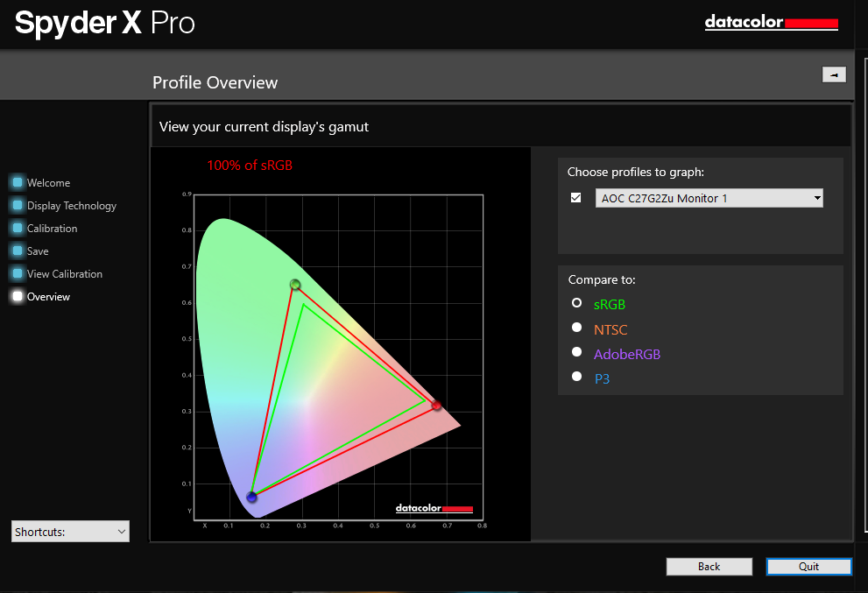Open the AOC C27G2Zu Monitor 1 dropdown
The image size is (868, 593).
[709, 198]
